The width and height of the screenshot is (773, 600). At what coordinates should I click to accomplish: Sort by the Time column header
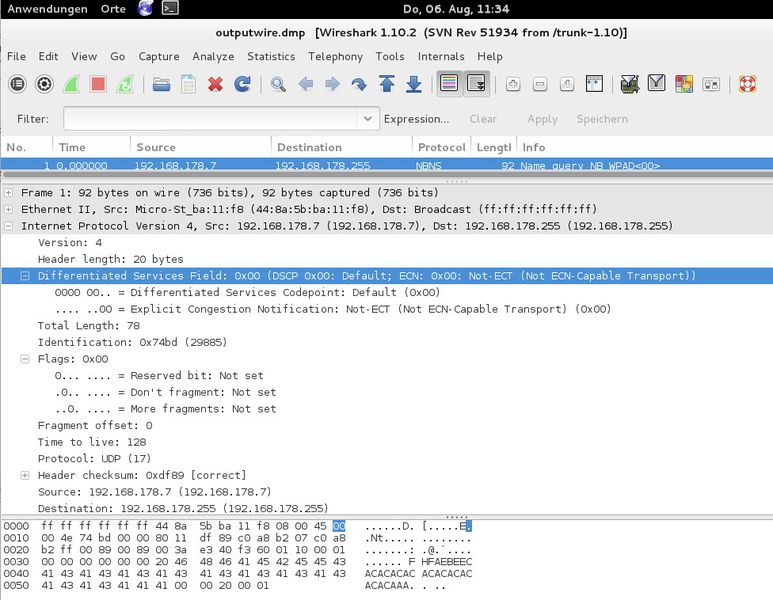click(91, 147)
